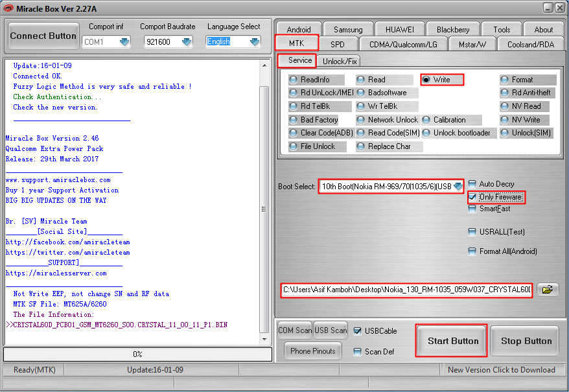Image resolution: width=569 pixels, height=392 pixels.
Task: Open the Comport Baudrate 921600 dropdown
Action: (187, 41)
